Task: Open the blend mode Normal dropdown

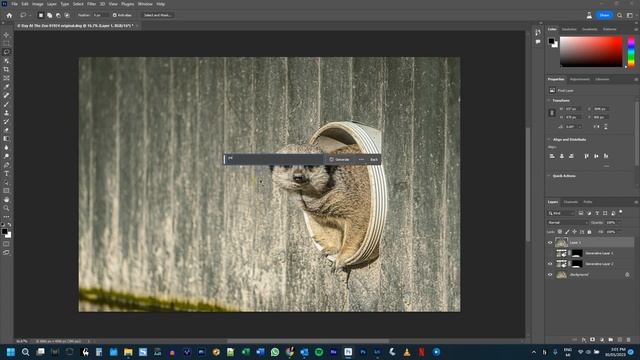Action: (x=567, y=222)
